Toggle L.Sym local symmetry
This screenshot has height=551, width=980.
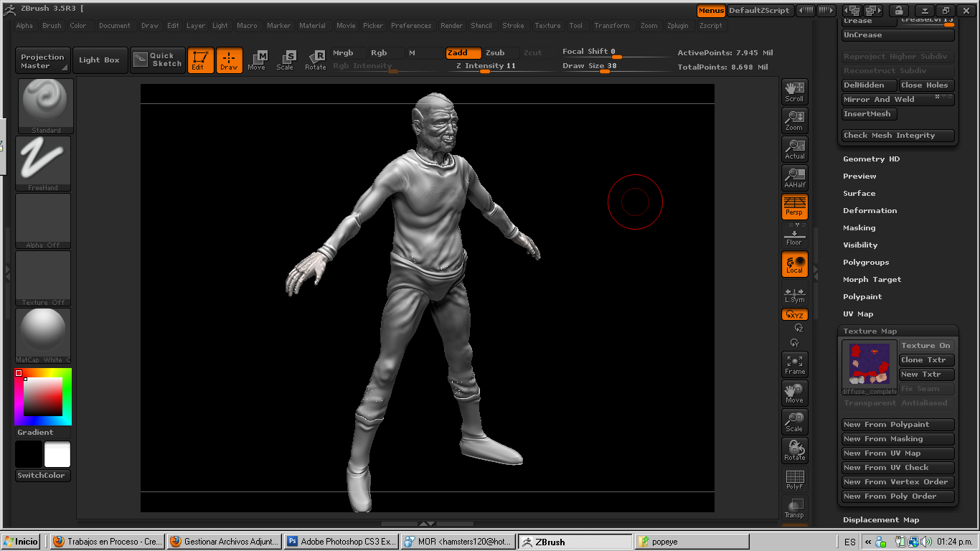click(x=794, y=292)
